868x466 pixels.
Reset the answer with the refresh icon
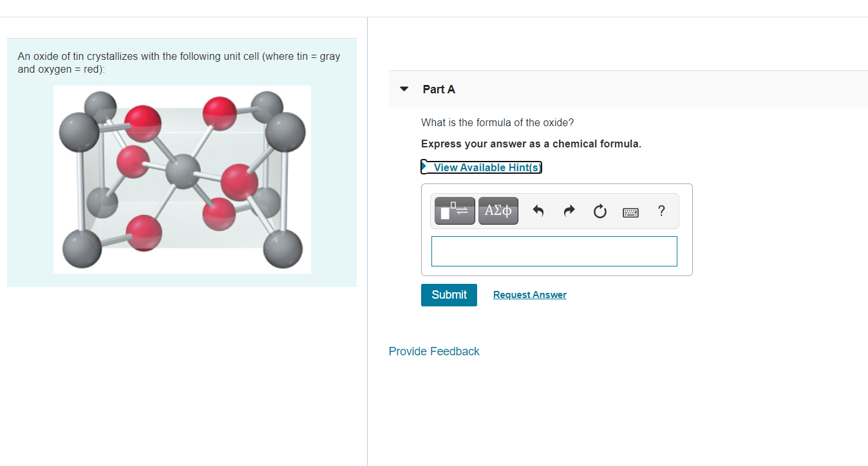point(599,210)
